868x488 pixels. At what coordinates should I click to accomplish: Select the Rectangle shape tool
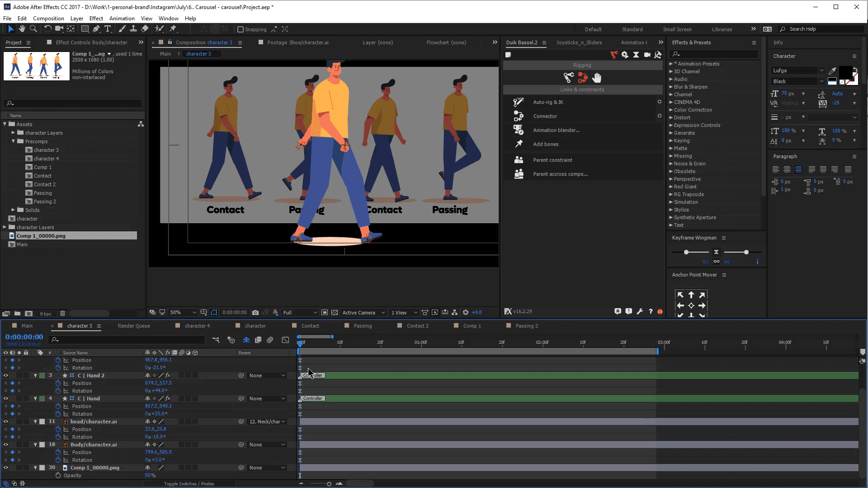tap(85, 29)
